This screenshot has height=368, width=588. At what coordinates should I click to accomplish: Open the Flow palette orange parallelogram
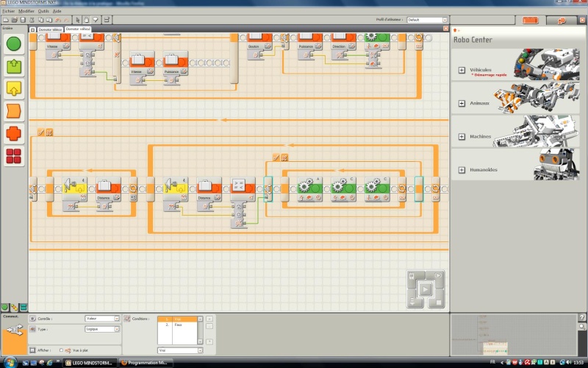[x=14, y=111]
